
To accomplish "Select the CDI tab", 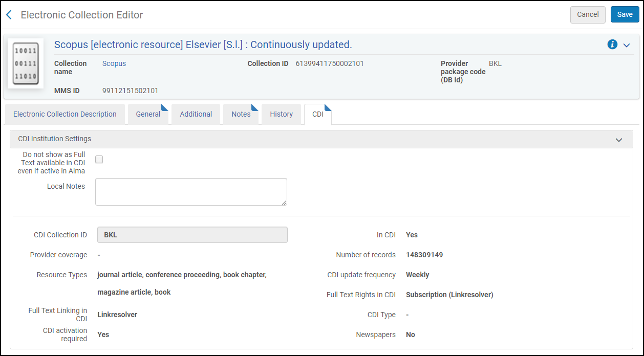I will click(318, 114).
